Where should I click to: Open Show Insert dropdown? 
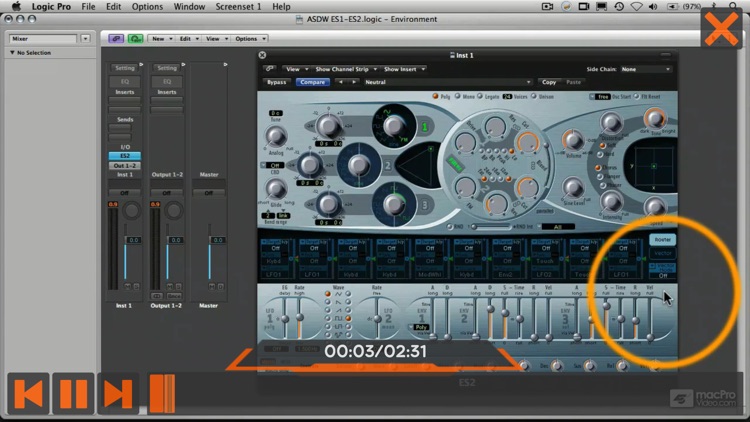(x=404, y=69)
